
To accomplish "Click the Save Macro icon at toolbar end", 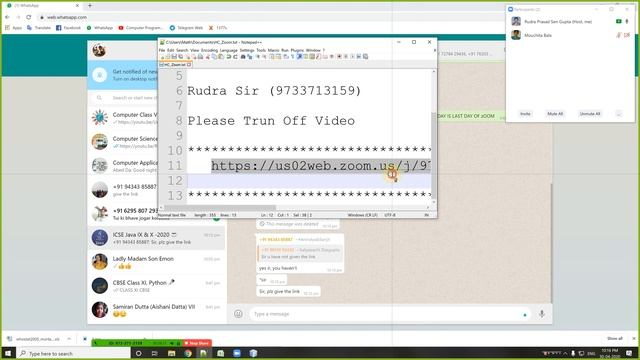I will [365, 57].
